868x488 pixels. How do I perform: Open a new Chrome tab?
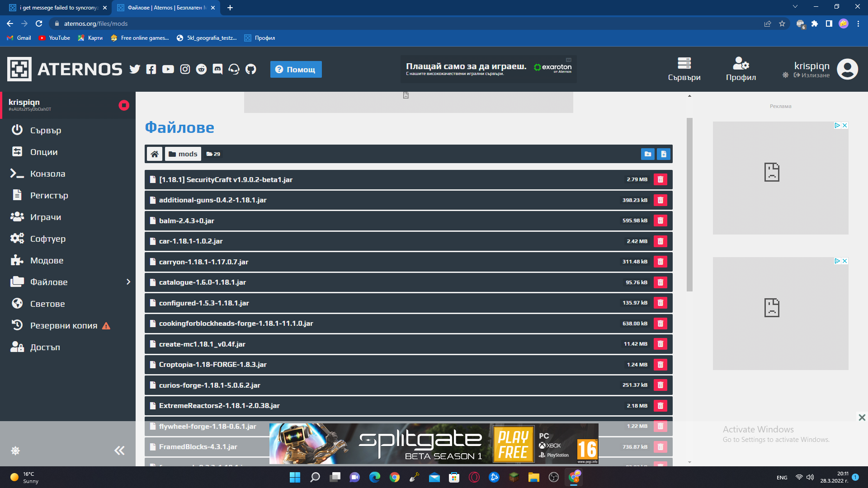(x=230, y=8)
